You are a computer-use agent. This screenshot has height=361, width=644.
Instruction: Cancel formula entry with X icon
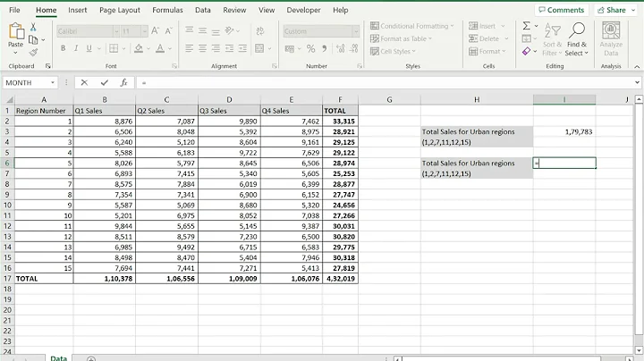84,82
